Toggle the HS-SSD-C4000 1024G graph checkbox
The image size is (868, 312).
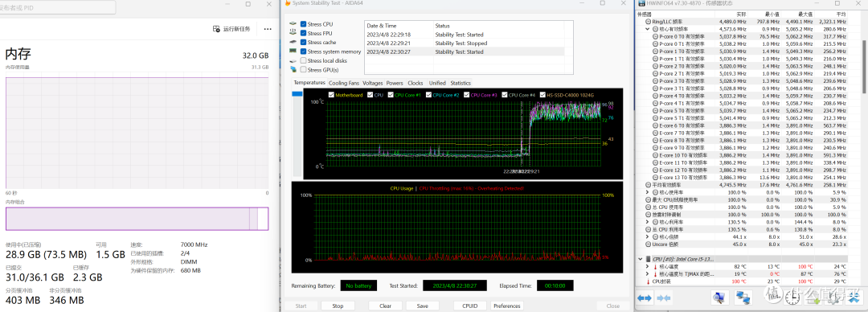[x=543, y=95]
